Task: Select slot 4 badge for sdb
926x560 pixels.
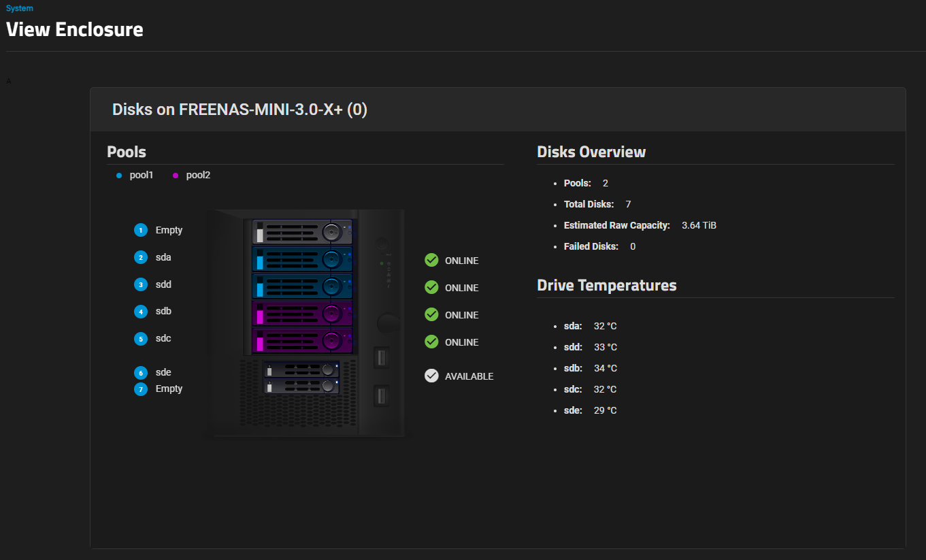Action: (x=141, y=312)
